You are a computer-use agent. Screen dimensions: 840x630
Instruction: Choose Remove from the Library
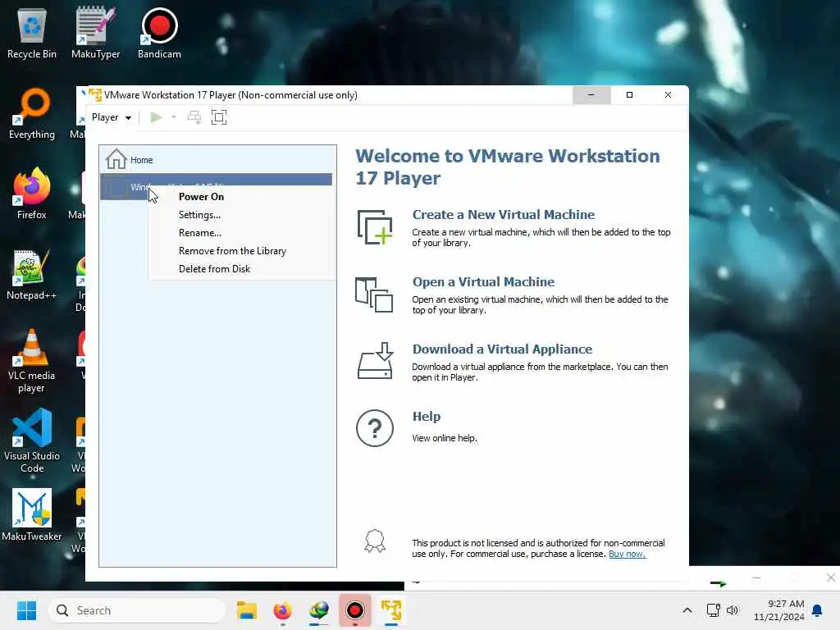pyautogui.click(x=232, y=251)
